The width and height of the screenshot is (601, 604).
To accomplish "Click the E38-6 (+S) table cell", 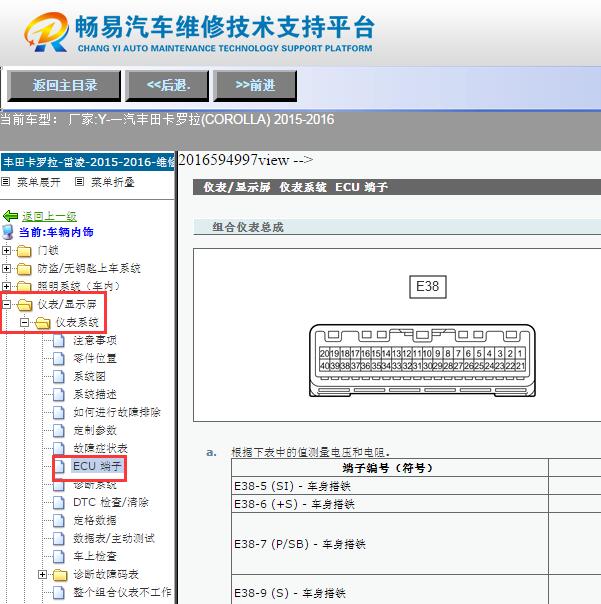I will pyautogui.click(x=390, y=504).
